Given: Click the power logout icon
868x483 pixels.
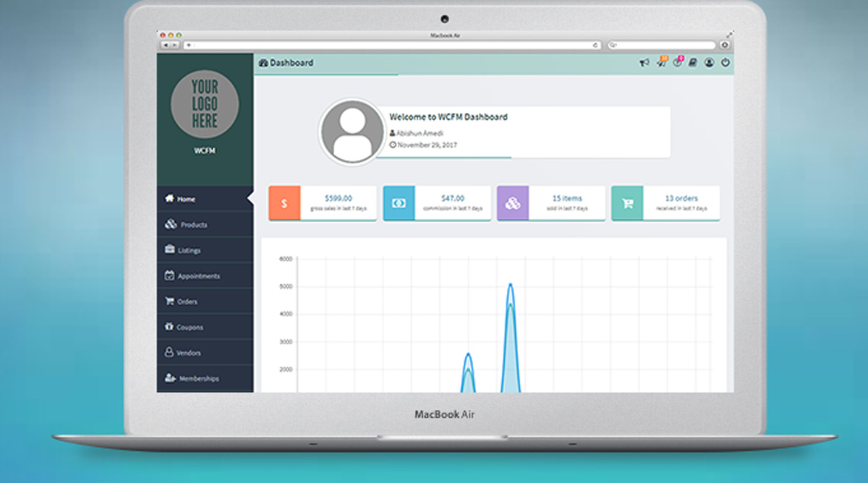Looking at the screenshot, I should [725, 63].
